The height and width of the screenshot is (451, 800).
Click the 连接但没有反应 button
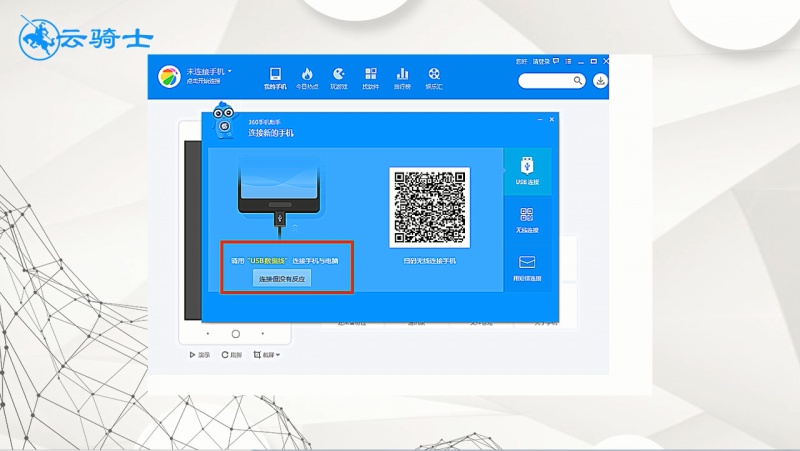coord(282,279)
